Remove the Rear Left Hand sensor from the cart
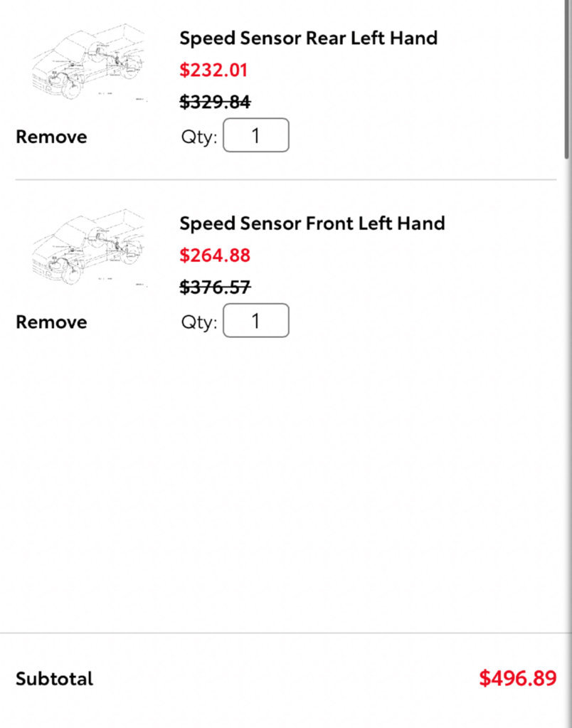572x728 pixels. [51, 137]
